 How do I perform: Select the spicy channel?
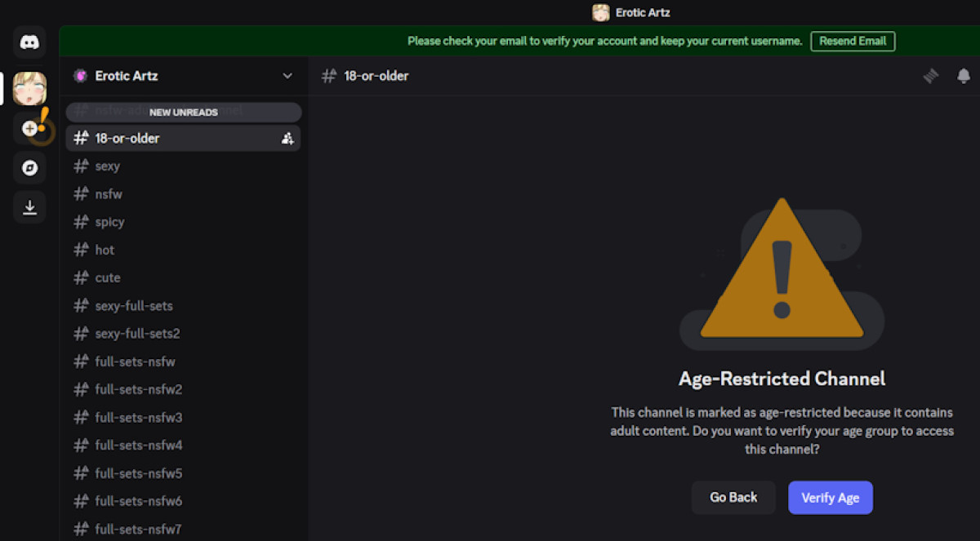click(109, 222)
